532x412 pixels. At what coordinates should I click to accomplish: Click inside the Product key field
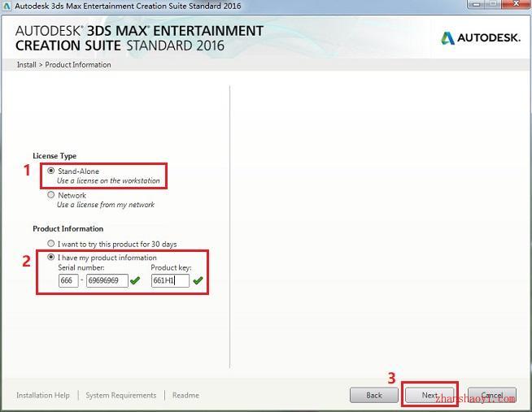169,280
